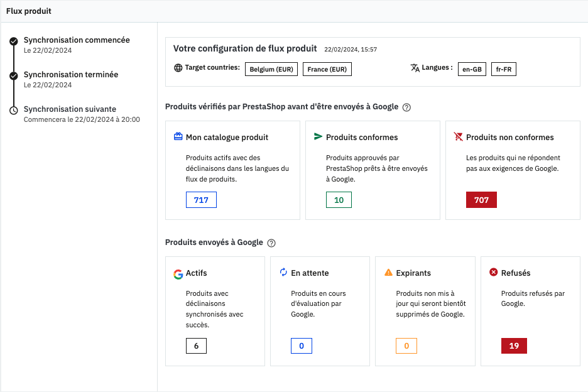Click the translate icon next to Langues

click(415, 68)
